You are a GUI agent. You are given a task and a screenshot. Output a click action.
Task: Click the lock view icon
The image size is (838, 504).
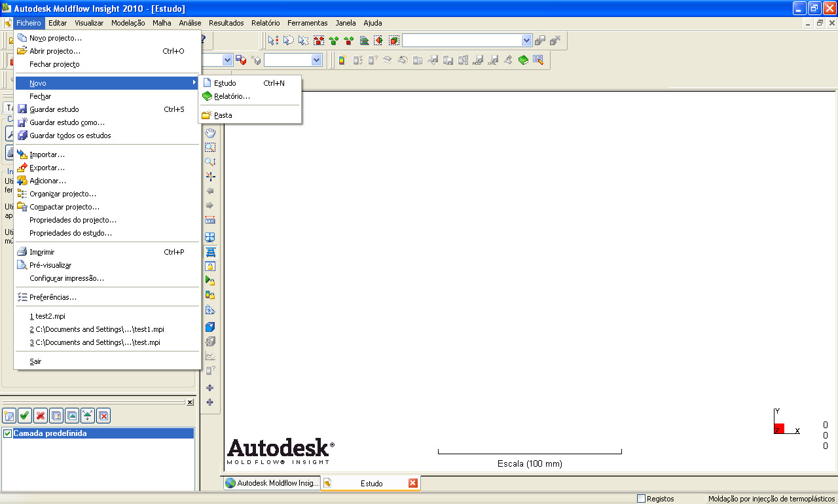(x=210, y=266)
